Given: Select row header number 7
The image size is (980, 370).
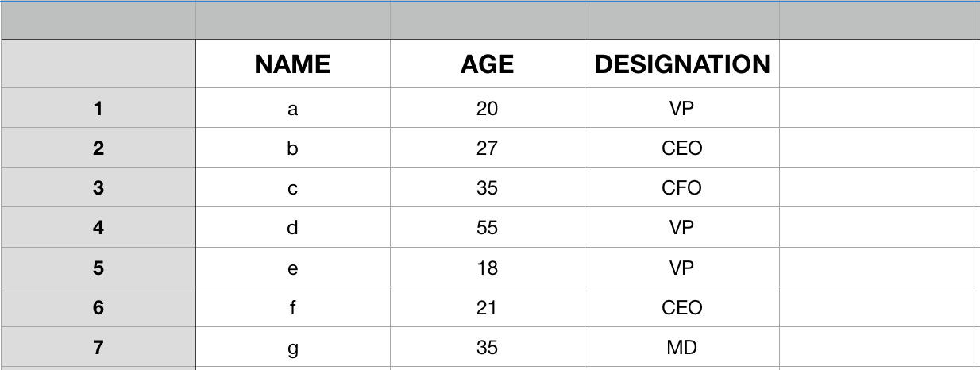Looking at the screenshot, I should pyautogui.click(x=98, y=347).
